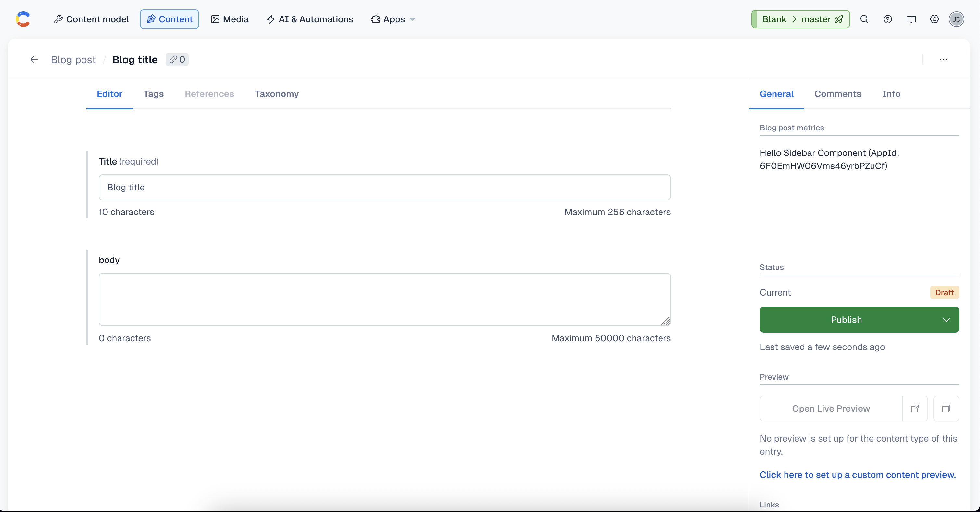Screen dimensions: 980x512
Task: Switch to the Tags tab
Action: tap(153, 94)
